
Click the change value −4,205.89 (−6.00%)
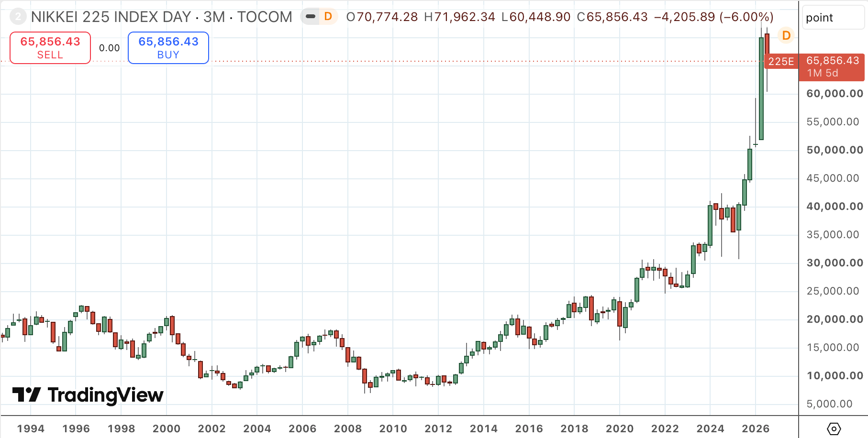pos(714,17)
